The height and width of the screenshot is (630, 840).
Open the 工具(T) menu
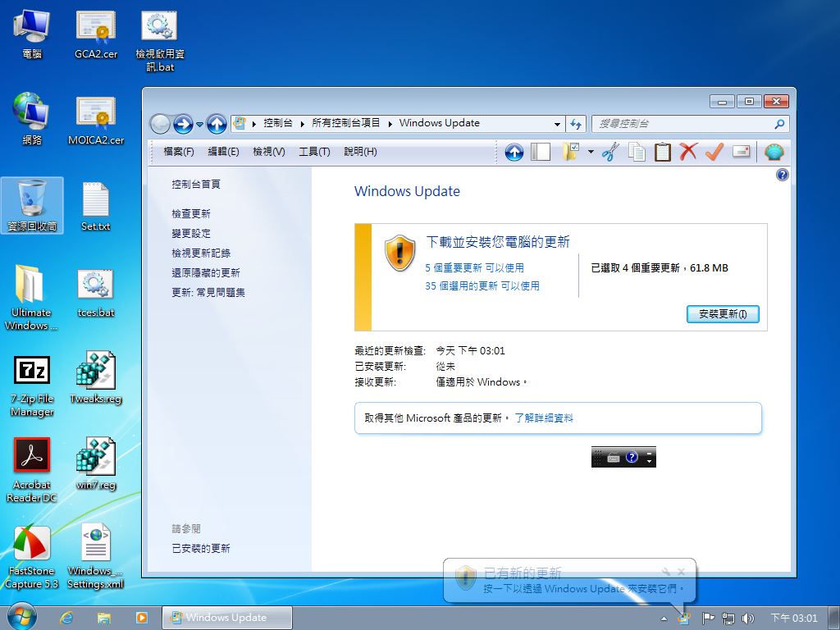[x=314, y=152]
